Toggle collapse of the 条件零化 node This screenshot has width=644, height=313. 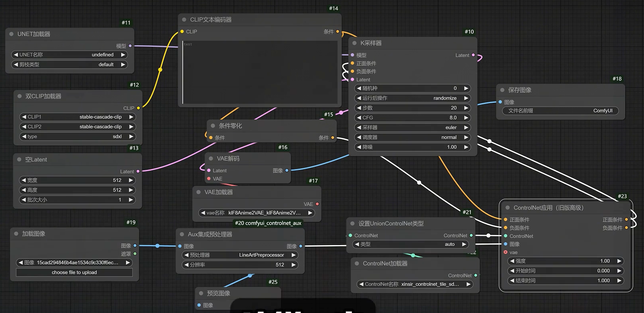pos(213,126)
